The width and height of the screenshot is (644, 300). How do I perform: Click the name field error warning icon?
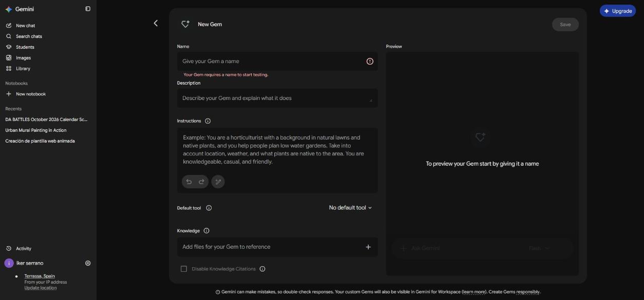[370, 61]
